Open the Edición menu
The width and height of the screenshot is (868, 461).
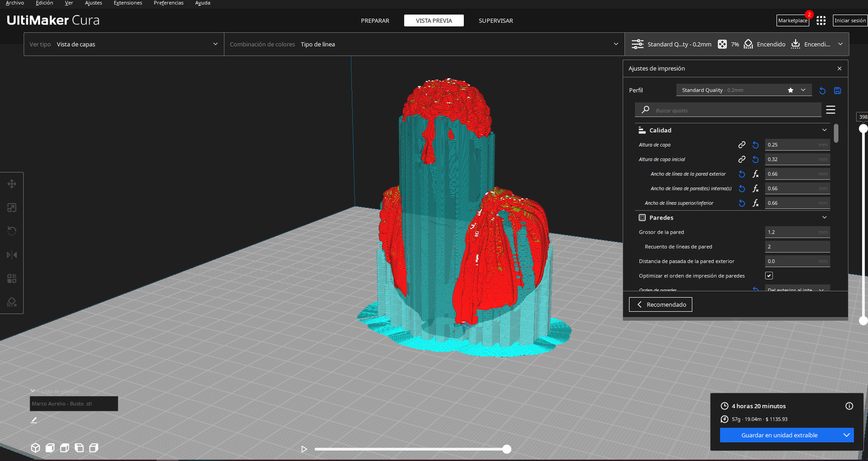pos(44,3)
